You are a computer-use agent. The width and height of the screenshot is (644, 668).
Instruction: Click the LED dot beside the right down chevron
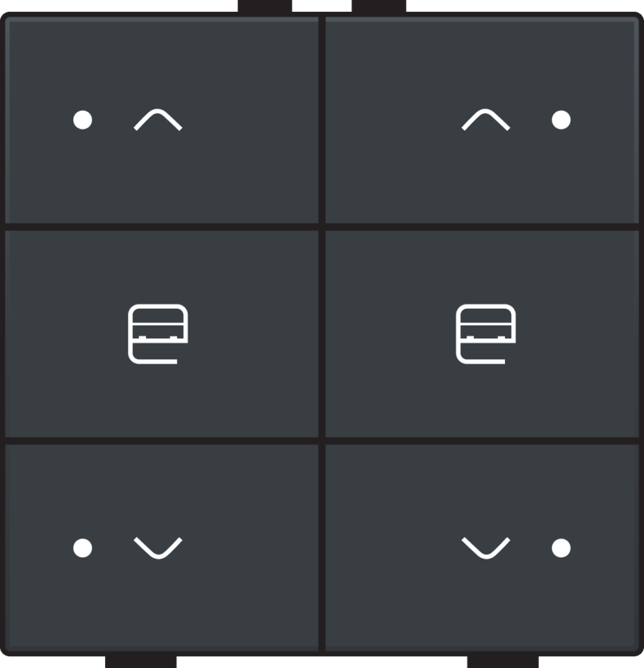click(x=561, y=548)
